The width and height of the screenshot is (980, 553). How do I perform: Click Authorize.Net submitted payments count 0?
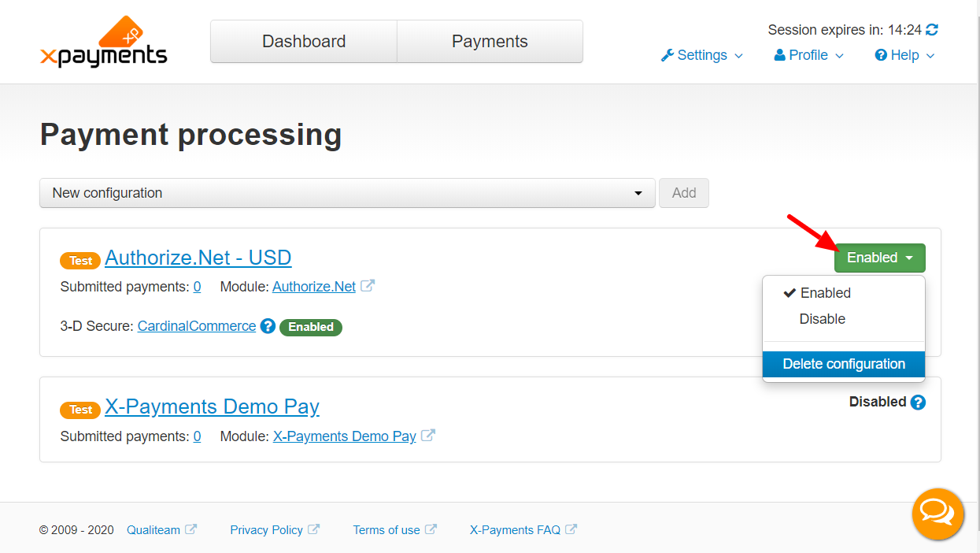point(197,287)
